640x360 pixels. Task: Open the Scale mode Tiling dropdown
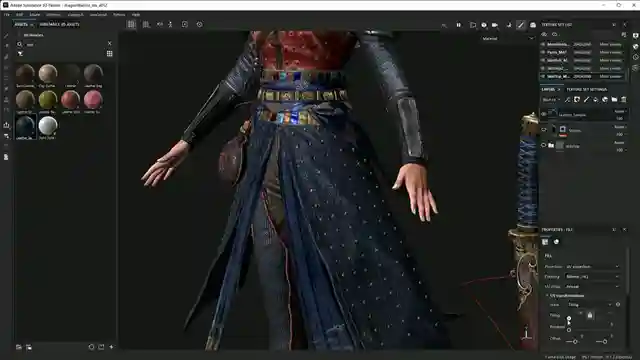click(590, 304)
